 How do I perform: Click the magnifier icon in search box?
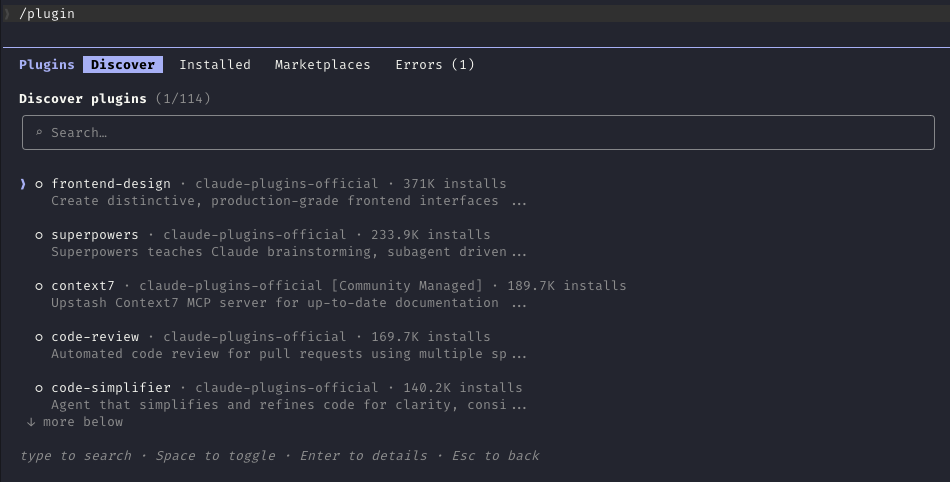coord(39,133)
